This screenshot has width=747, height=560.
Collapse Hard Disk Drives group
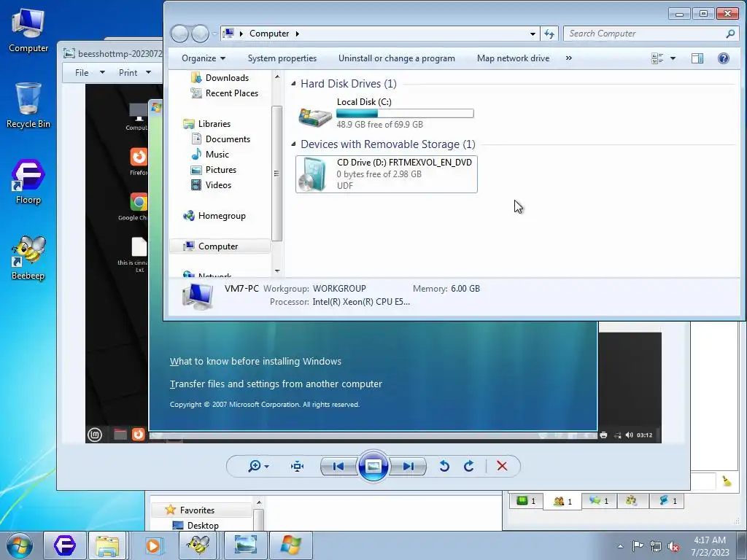tap(293, 83)
